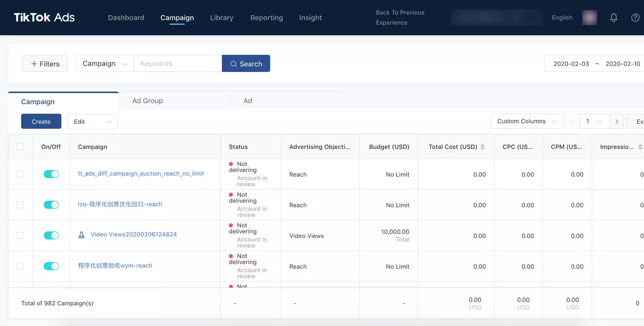Open campaign tt_ads_diff_campaign_auction_reach_no_limit

coord(141,174)
